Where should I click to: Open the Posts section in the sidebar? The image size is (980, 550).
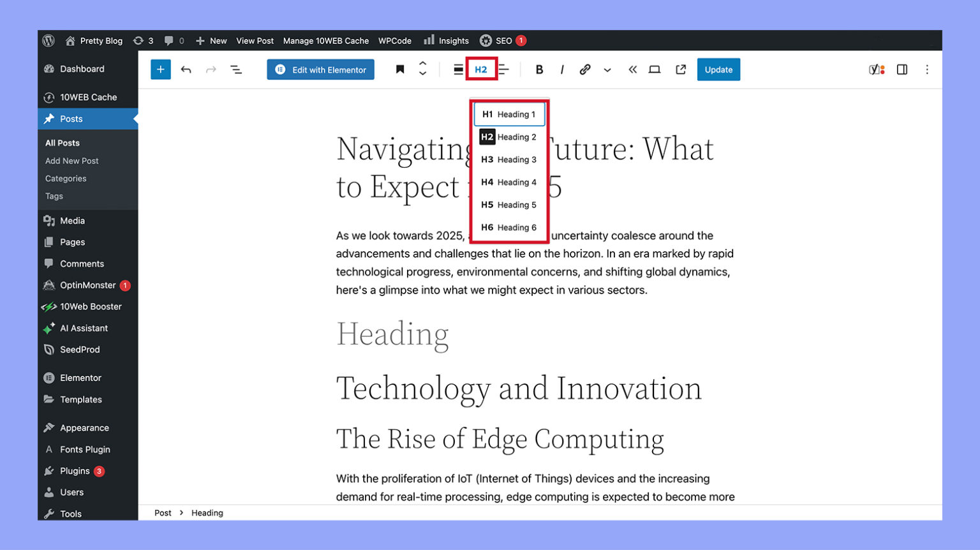point(70,119)
